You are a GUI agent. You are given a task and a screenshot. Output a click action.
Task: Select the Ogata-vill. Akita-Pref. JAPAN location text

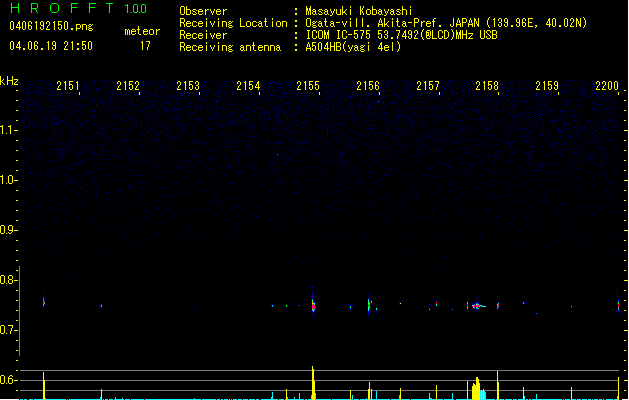[446, 23]
